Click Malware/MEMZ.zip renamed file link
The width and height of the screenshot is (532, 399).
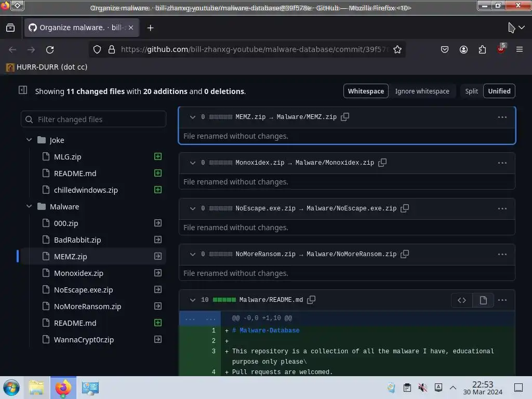307,117
